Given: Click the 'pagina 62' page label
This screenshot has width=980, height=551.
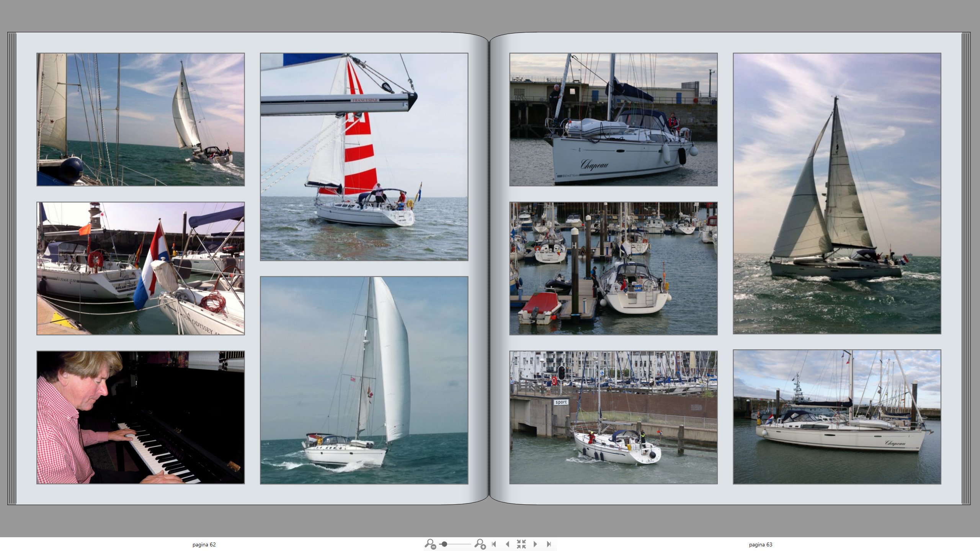Looking at the screenshot, I should [204, 544].
